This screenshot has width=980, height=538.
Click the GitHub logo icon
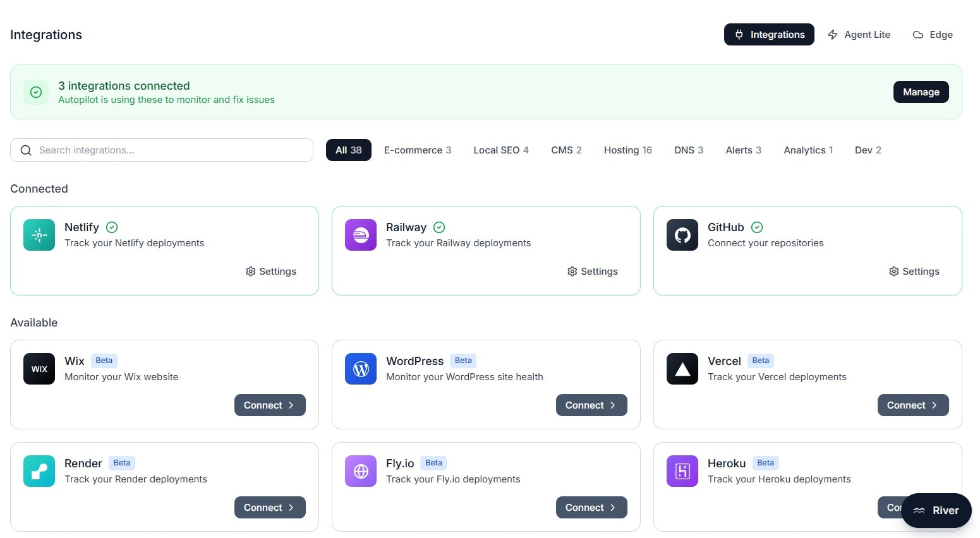(x=682, y=235)
